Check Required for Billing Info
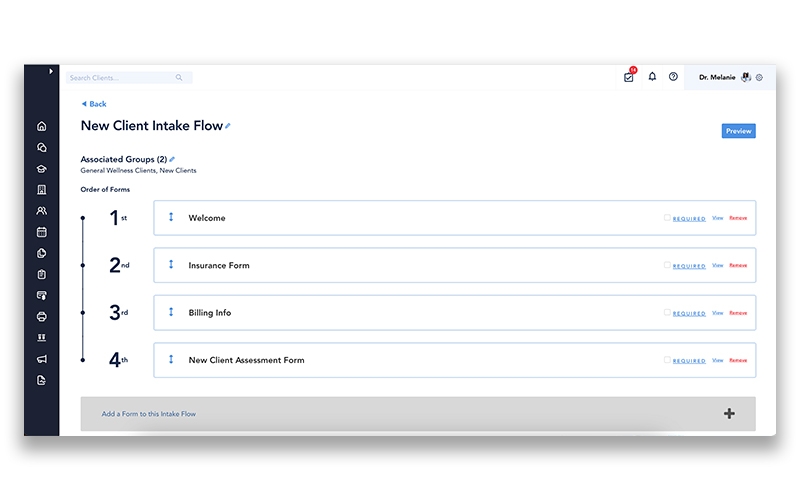This screenshot has width=800, height=500. [667, 312]
